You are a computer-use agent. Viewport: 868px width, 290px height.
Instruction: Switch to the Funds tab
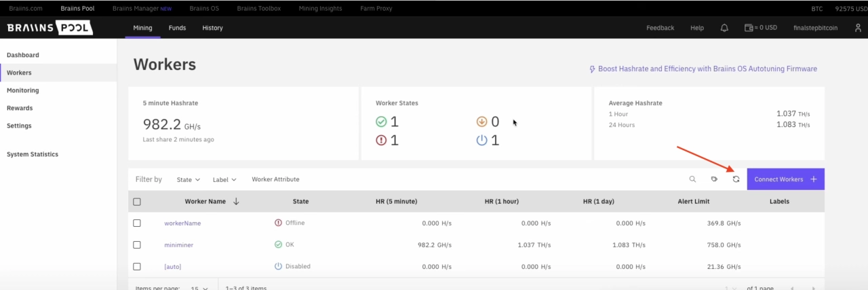pyautogui.click(x=177, y=28)
